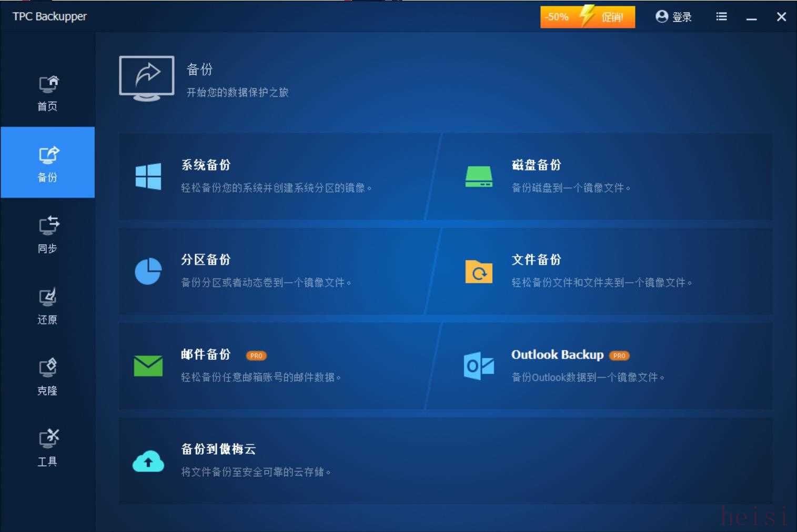
Task: Choose 备份到傲梅云 cloud backup title
Action: click(x=218, y=449)
